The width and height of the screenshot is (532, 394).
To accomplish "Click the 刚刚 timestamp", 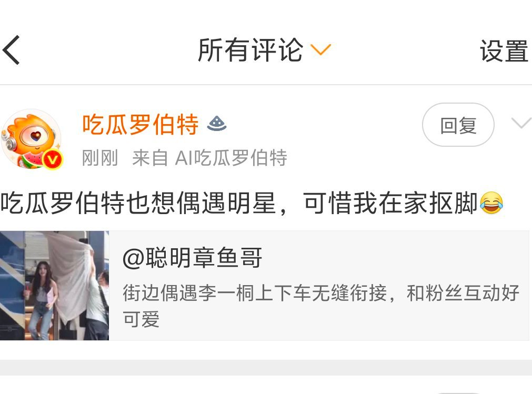I will (x=100, y=158).
